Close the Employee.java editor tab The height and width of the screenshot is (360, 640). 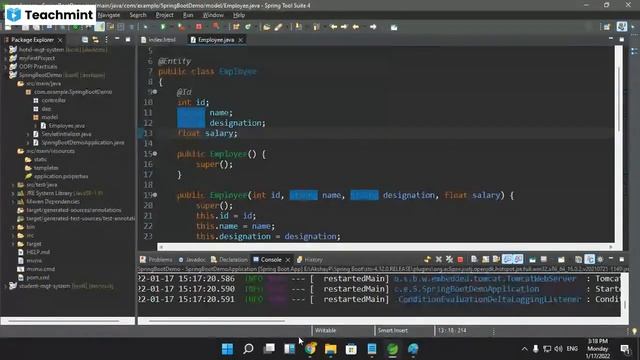point(241,40)
